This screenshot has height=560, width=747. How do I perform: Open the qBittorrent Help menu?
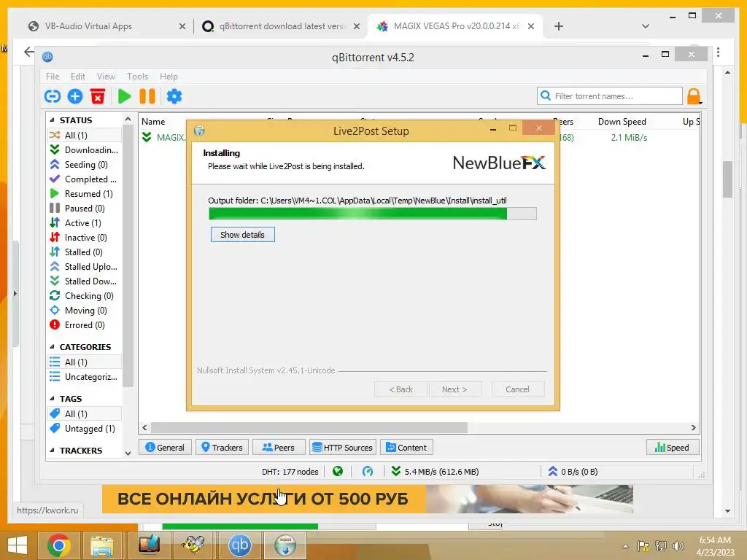(x=169, y=76)
